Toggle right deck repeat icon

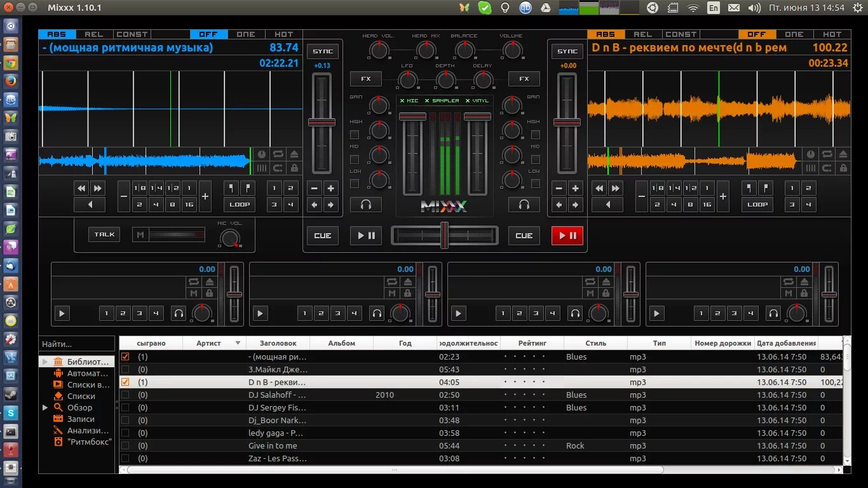click(x=826, y=154)
